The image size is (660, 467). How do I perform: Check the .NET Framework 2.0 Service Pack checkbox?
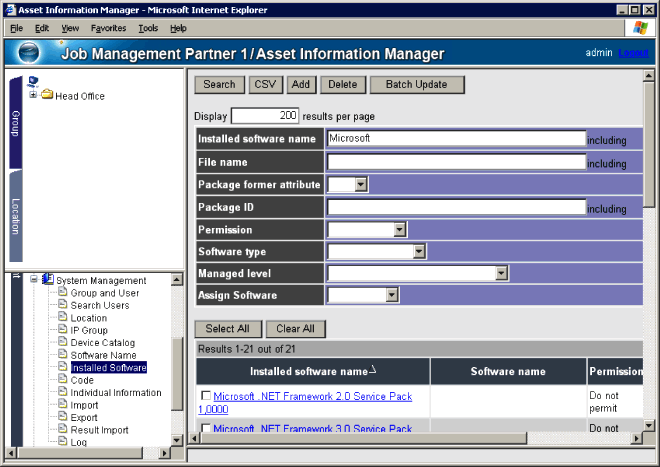click(x=205, y=397)
